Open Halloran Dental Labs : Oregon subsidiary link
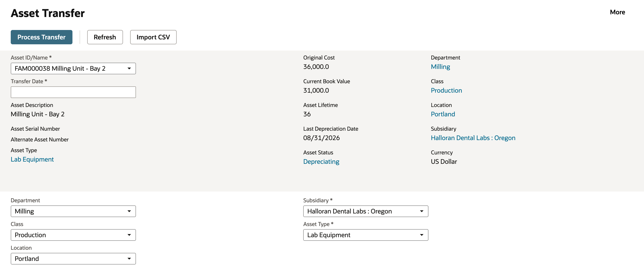Screen dimensions: 644x273 click(x=473, y=138)
